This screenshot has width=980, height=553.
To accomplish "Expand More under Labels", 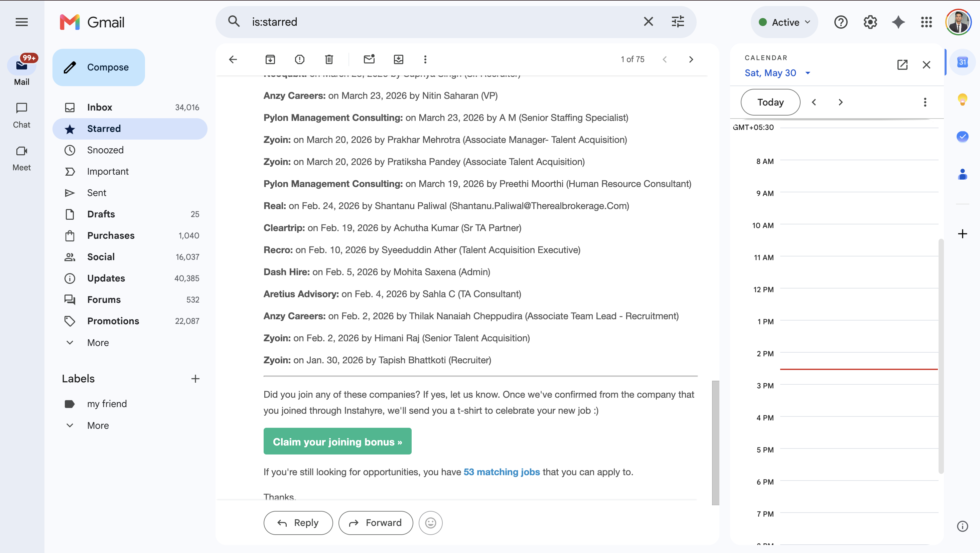I will tap(98, 425).
